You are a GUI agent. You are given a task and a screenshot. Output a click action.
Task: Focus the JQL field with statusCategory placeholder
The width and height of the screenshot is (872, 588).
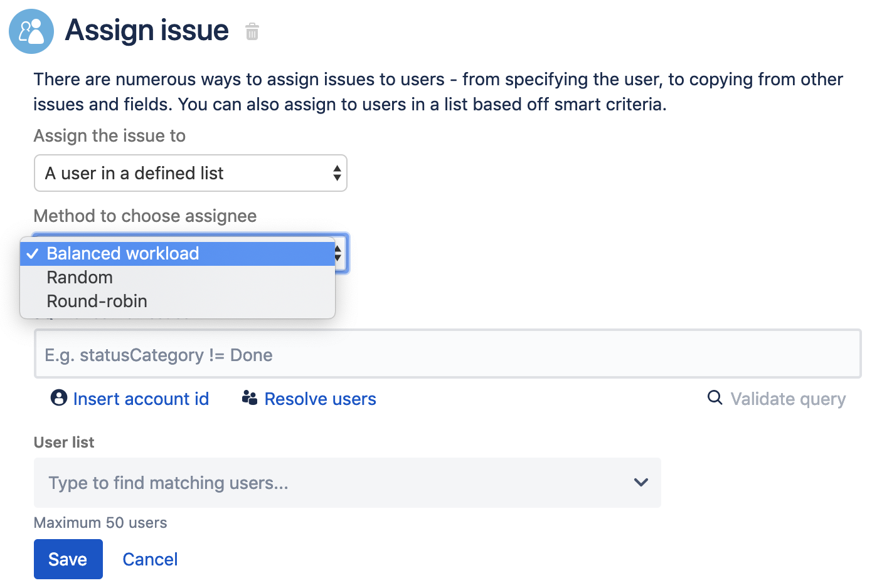click(x=447, y=355)
